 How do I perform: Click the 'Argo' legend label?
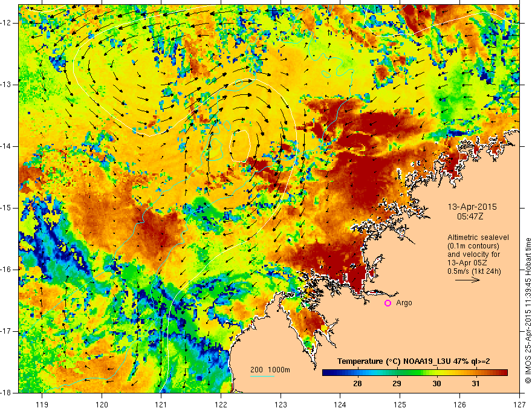pyautogui.click(x=404, y=303)
